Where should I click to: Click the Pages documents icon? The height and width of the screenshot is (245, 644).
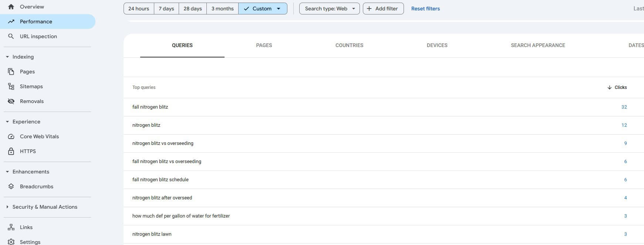(x=11, y=72)
